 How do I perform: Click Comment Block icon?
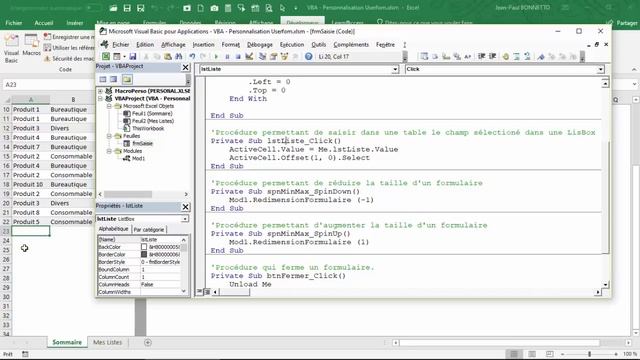click(x=517, y=56)
